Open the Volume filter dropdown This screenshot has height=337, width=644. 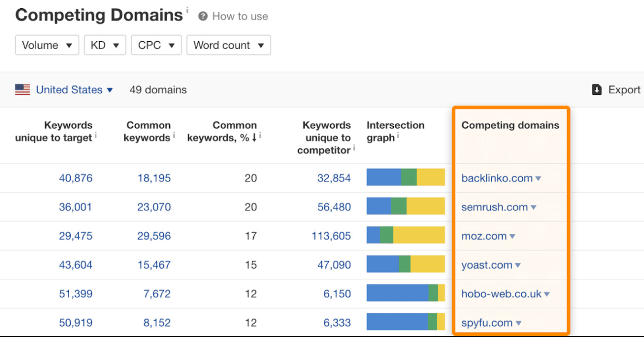pyautogui.click(x=47, y=45)
